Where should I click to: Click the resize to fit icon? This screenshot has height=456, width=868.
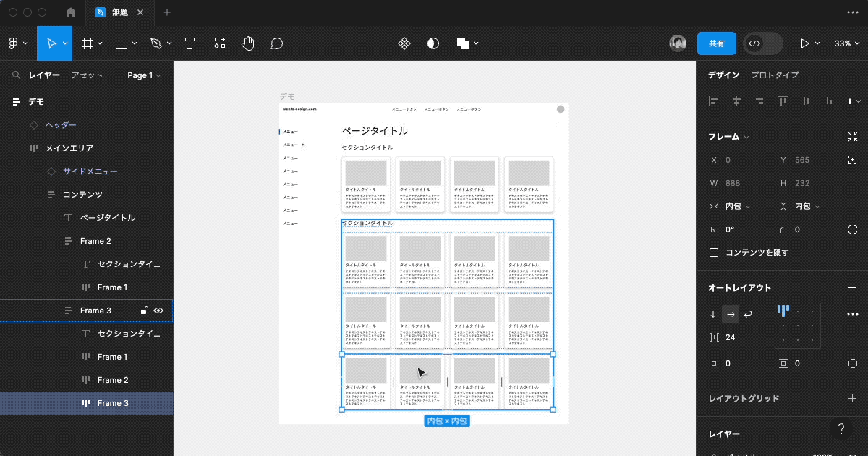click(852, 137)
